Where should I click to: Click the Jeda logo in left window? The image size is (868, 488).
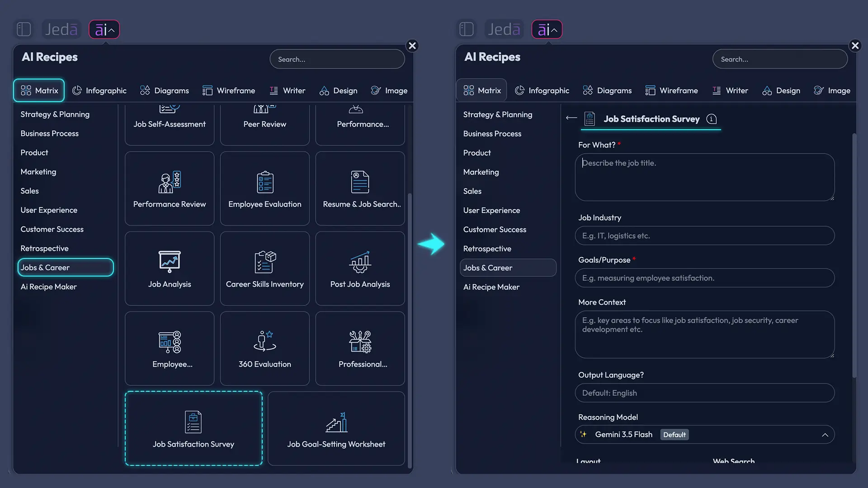61,29
